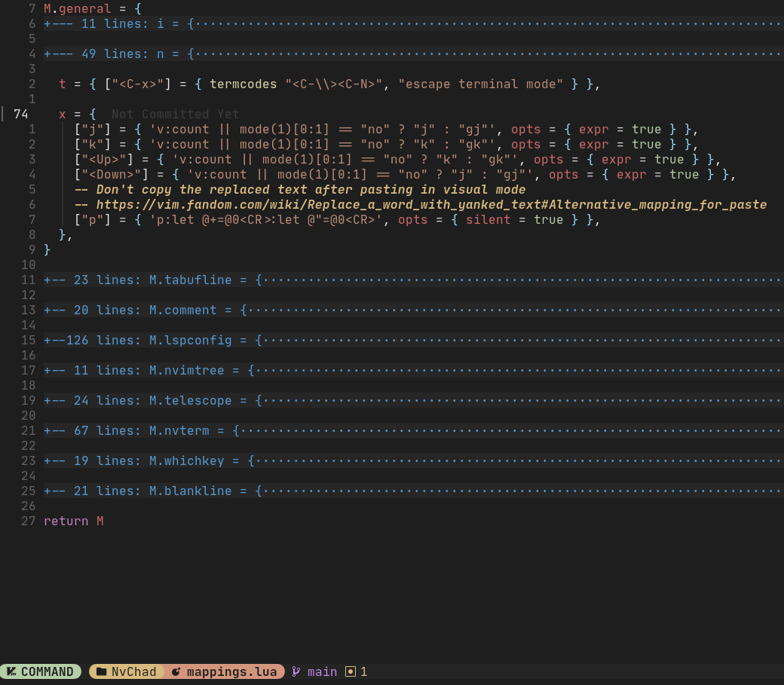Click the ["<C-x>"] key mapping
The image size is (784, 685).
(137, 84)
